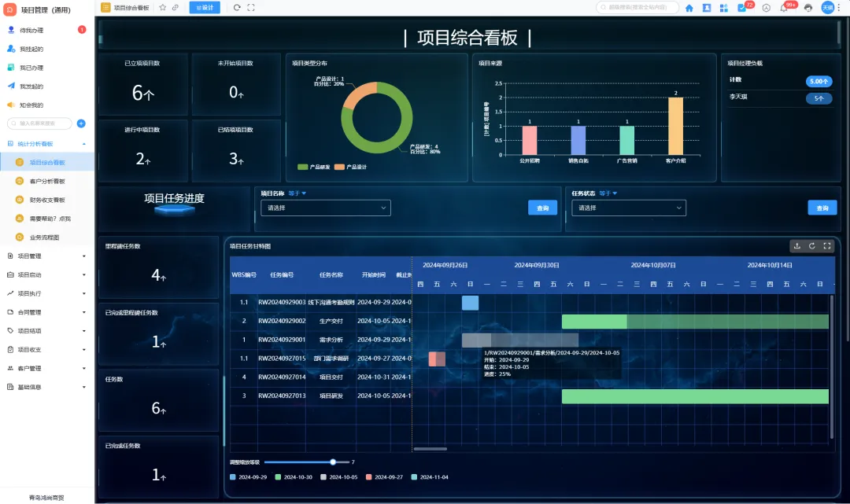This screenshot has height=504, width=850.
Task: Open the notification bell icon
Action: [784, 8]
